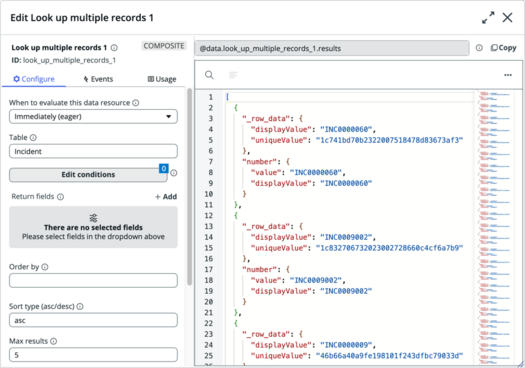Click the left panel vertical scrollbar
This screenshot has height=368, width=525.
[x=190, y=187]
